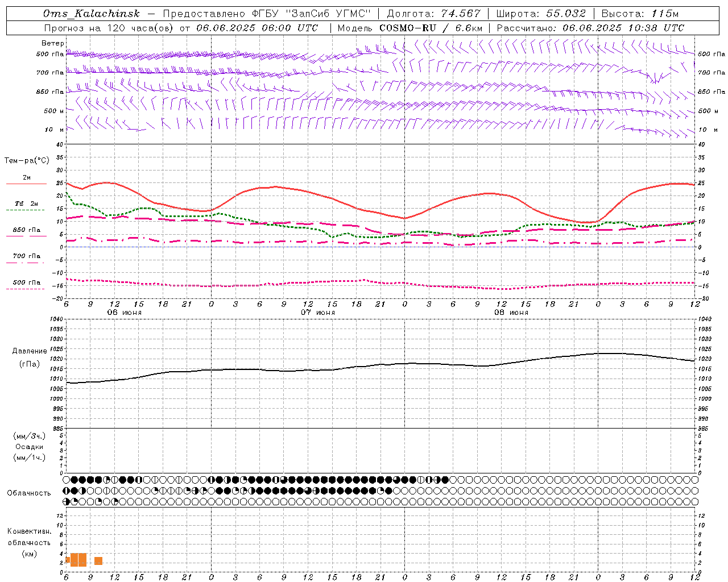Click the dotted 500 гПа temperature legend line
Screen dimensions: 728x582
[25, 289]
